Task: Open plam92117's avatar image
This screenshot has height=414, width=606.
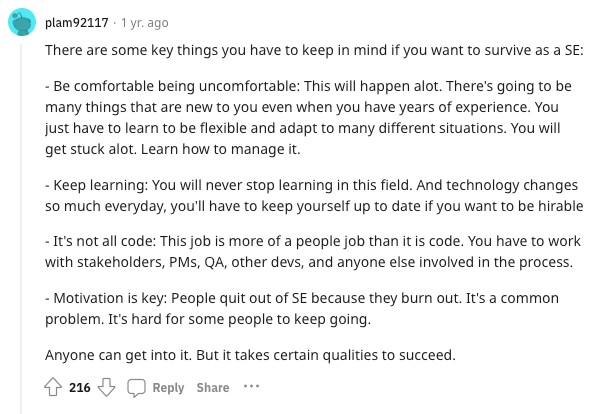Action: 22,22
